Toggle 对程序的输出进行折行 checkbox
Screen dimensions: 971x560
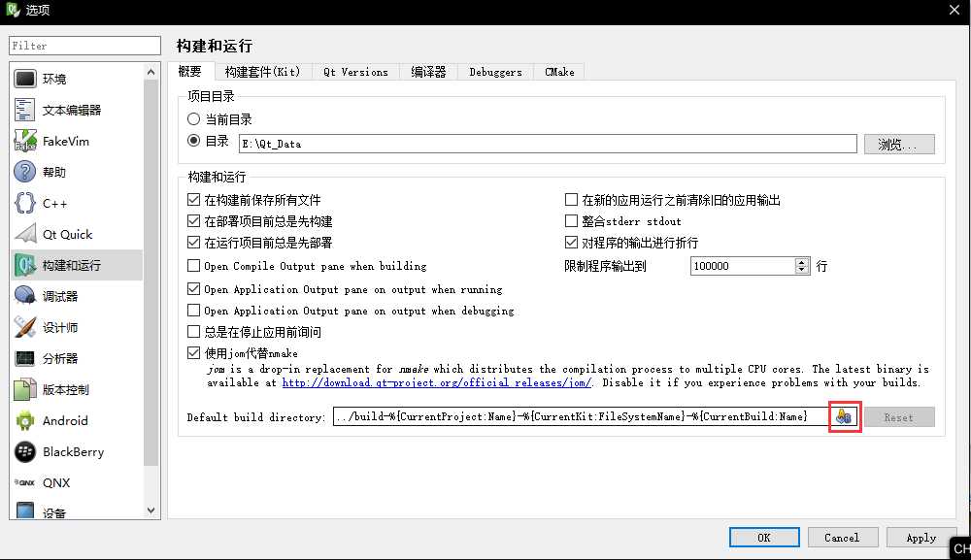click(x=572, y=242)
